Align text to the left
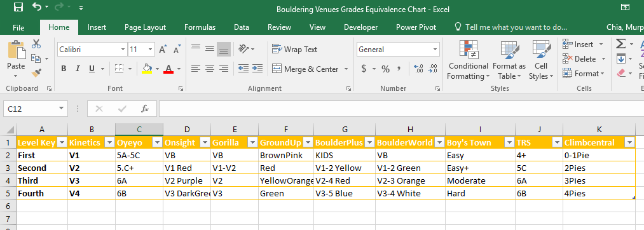The height and width of the screenshot is (230, 644). point(196,69)
